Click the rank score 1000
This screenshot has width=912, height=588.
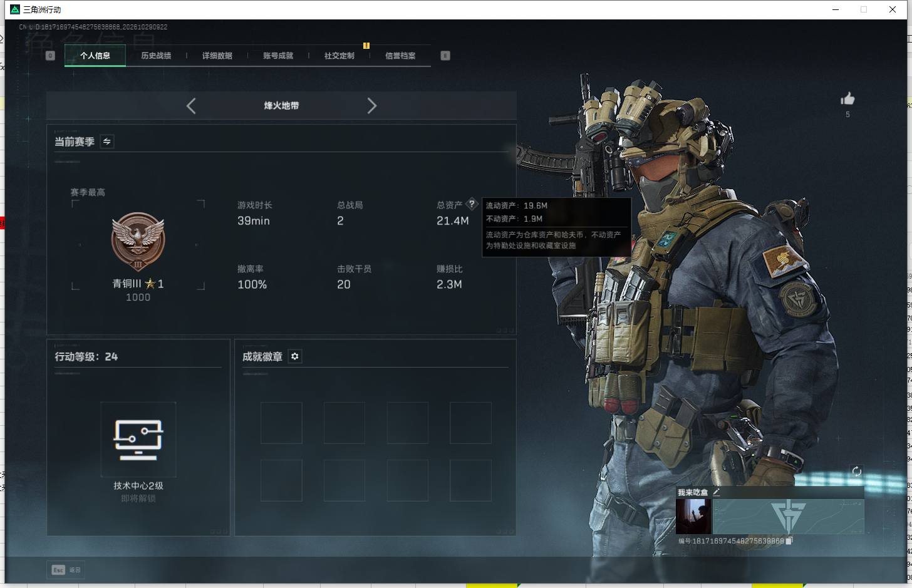(138, 297)
